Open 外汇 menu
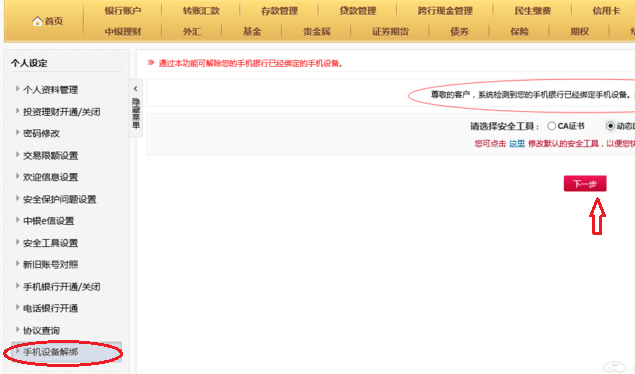 (192, 32)
